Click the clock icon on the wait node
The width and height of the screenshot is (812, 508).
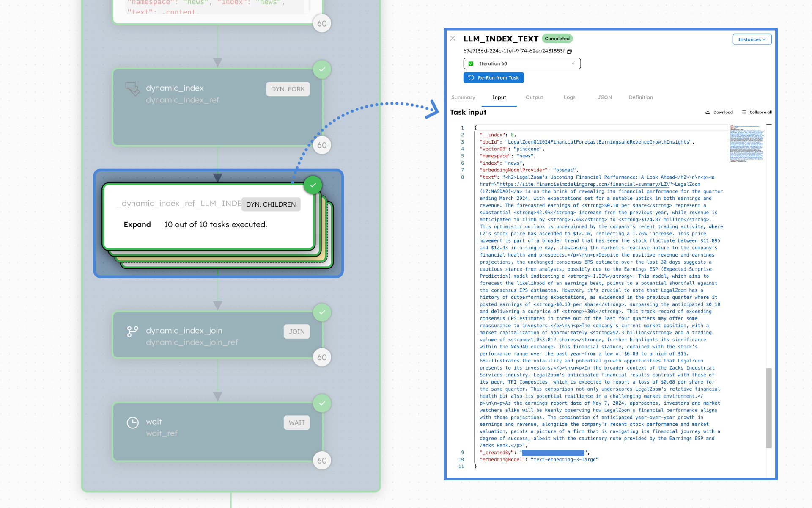click(133, 422)
